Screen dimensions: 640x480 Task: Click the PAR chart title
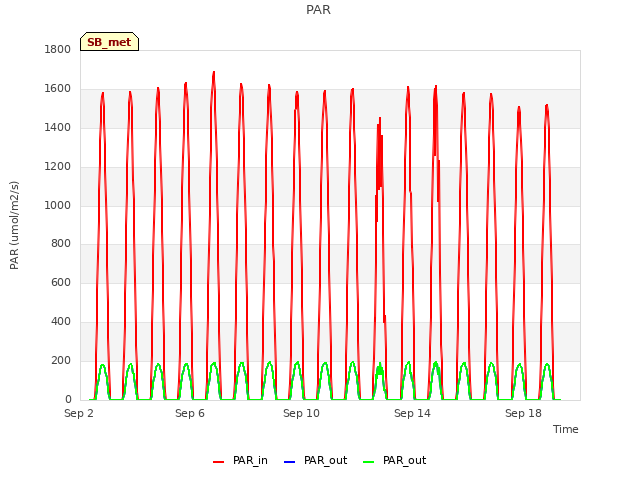(318, 9)
